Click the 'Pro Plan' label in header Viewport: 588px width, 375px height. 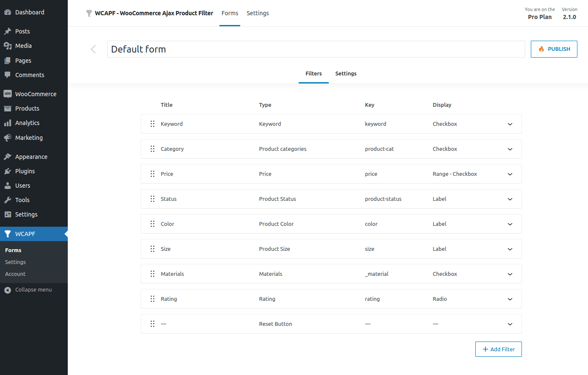[x=540, y=17]
